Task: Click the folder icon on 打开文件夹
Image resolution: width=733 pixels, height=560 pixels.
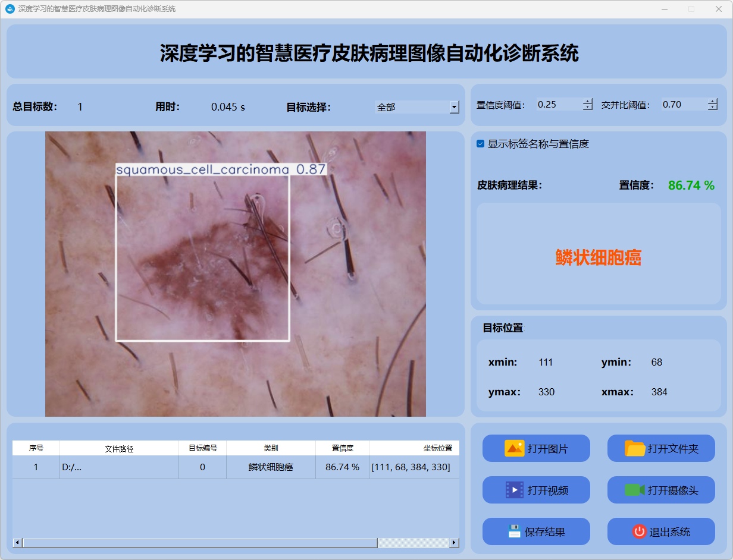Action: [635, 448]
